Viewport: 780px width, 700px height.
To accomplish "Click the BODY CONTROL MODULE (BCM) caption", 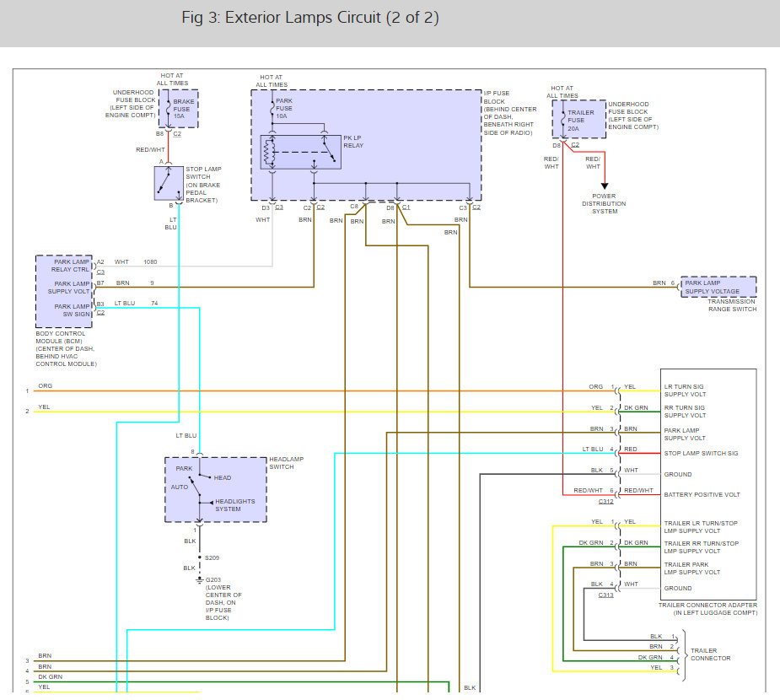I will point(66,349).
